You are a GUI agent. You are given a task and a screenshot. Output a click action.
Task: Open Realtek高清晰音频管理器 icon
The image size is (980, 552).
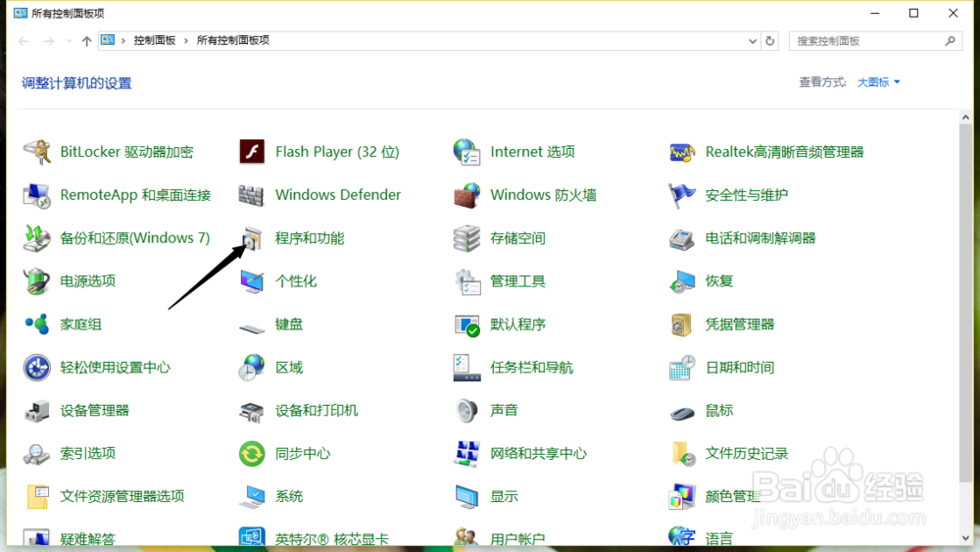point(682,152)
